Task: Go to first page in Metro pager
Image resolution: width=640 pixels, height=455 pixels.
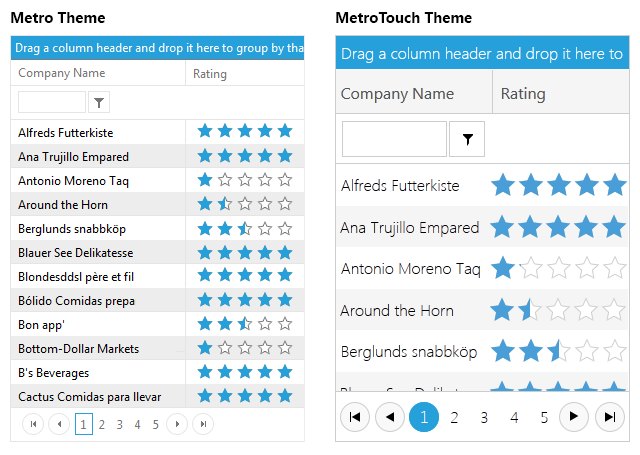Action: [x=33, y=424]
